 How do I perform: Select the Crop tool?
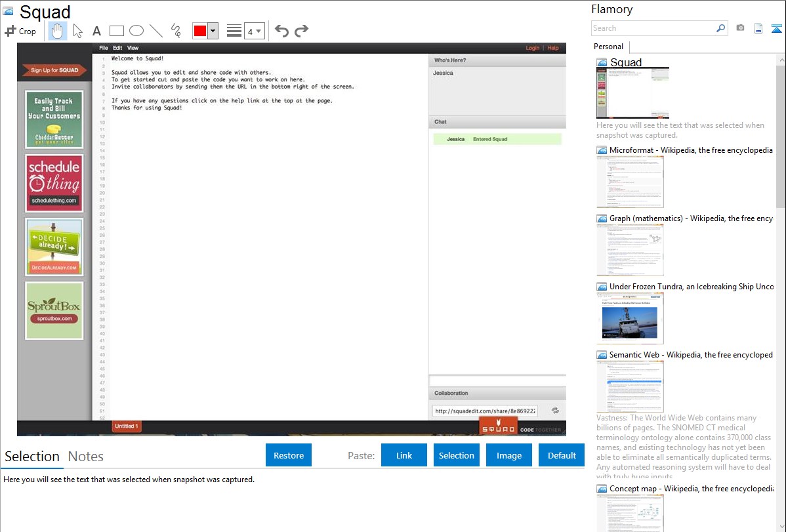click(20, 31)
